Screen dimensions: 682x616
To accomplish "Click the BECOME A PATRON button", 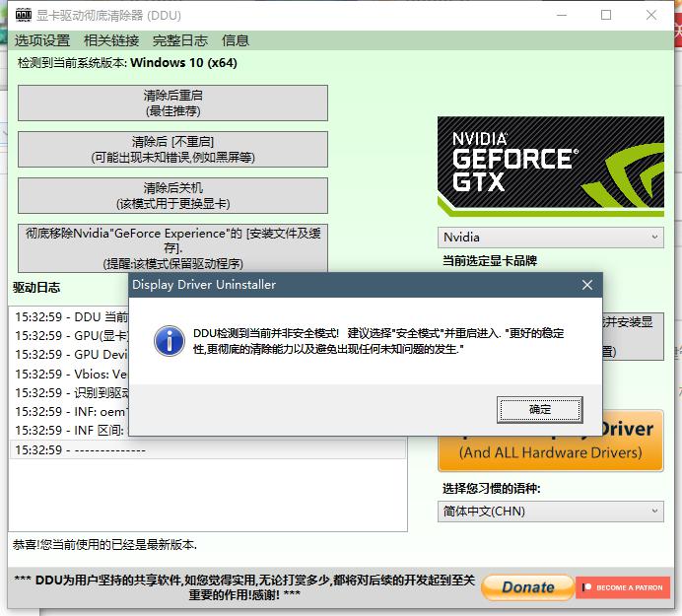I will pyautogui.click(x=623, y=587).
